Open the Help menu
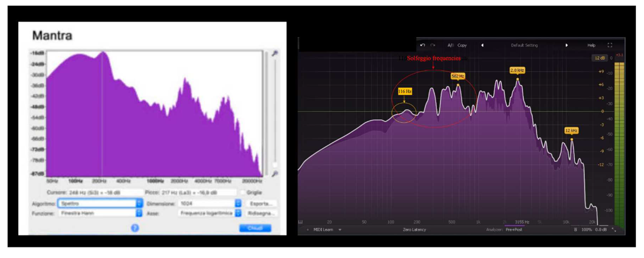This screenshot has height=258, width=644. pyautogui.click(x=591, y=45)
